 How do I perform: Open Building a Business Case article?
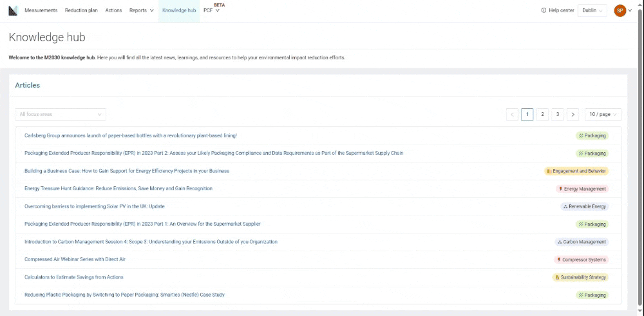[127, 171]
